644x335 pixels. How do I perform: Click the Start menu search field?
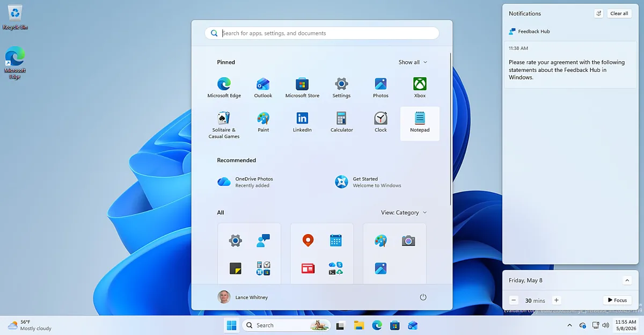click(x=322, y=33)
